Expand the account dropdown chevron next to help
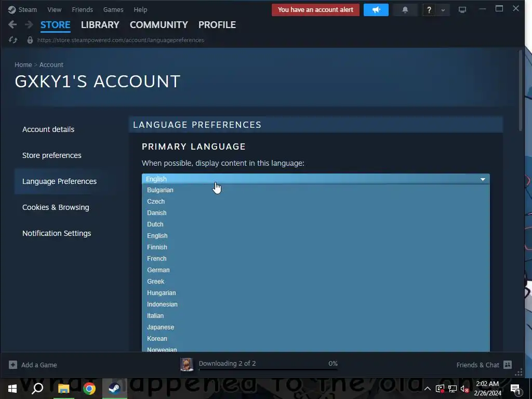Screen dimensions: 532x399 (x=443, y=10)
